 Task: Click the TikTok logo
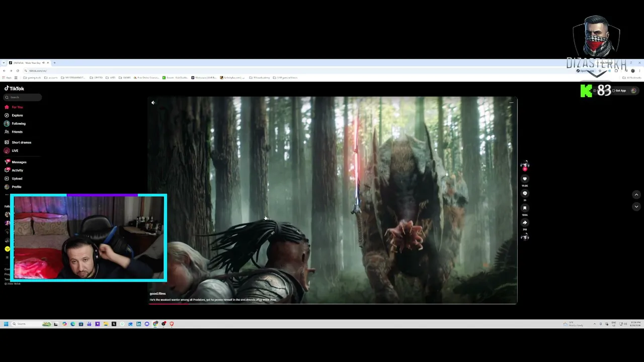pos(14,88)
